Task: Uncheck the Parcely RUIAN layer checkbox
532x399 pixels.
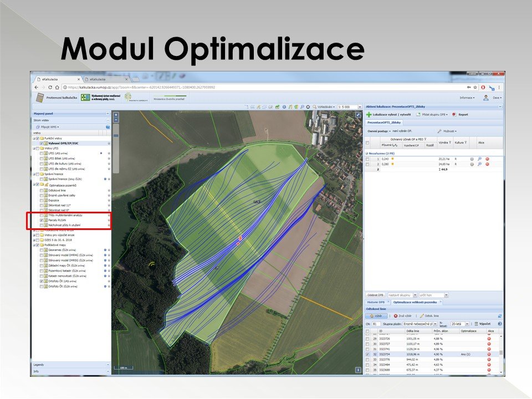Action: [42, 220]
